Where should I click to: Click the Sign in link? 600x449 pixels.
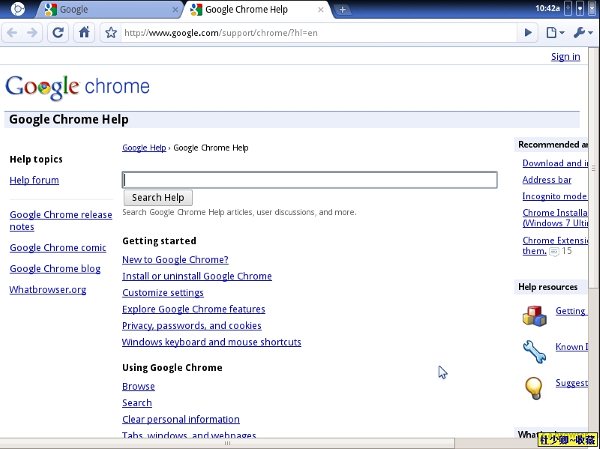(x=566, y=57)
